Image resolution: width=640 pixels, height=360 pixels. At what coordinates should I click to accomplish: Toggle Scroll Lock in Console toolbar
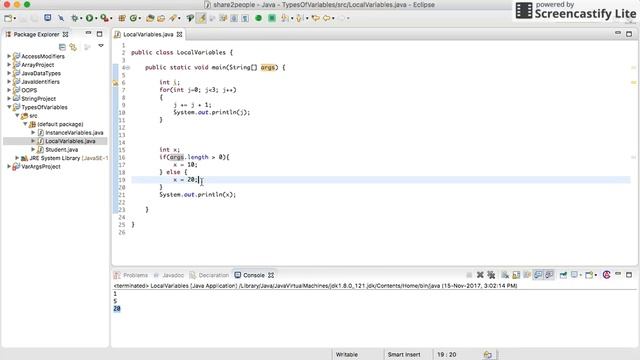tap(516, 275)
